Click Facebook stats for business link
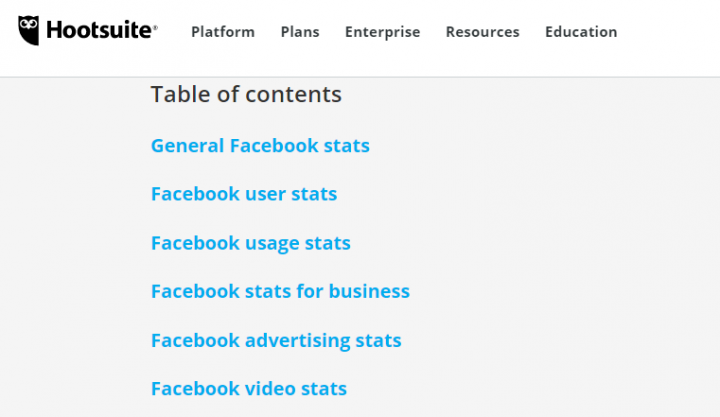This screenshot has width=720, height=417. pos(280,292)
